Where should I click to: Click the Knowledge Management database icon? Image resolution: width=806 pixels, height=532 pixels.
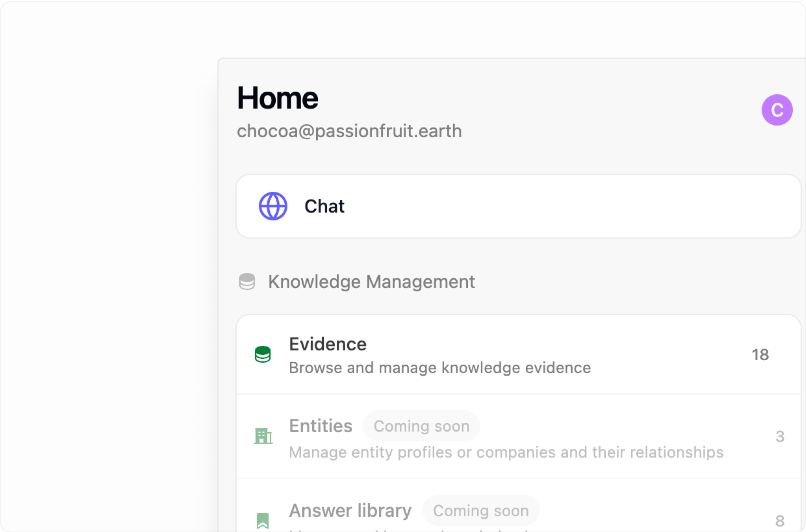pyautogui.click(x=248, y=281)
